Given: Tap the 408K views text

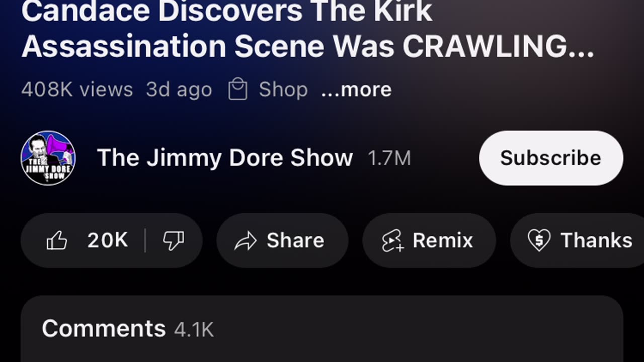Looking at the screenshot, I should coord(77,89).
